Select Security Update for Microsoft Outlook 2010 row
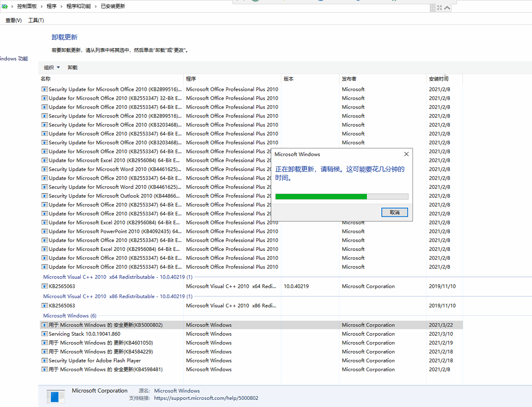The width and height of the screenshot is (532, 407). click(251, 196)
